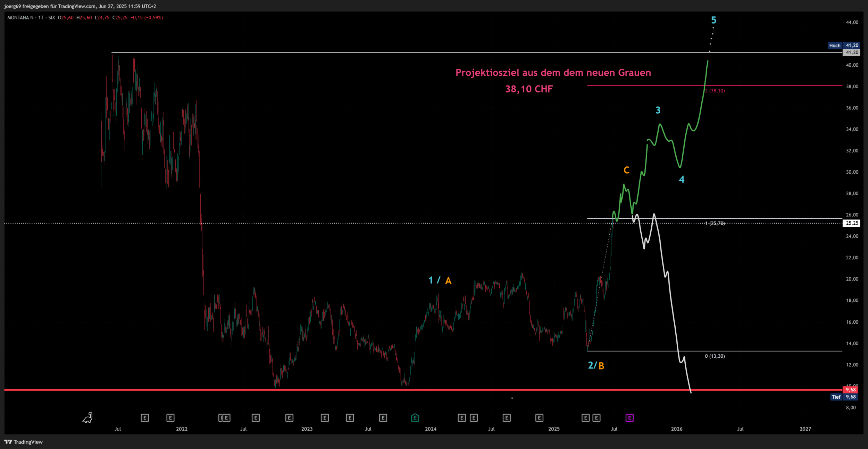
Task: Click the Hoch 41,20 price label
Action: 843,45
